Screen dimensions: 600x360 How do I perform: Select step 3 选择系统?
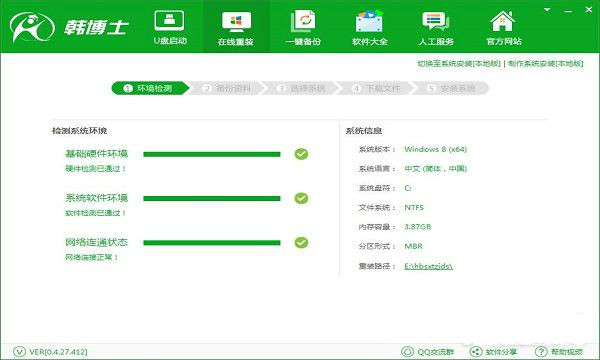coord(302,88)
